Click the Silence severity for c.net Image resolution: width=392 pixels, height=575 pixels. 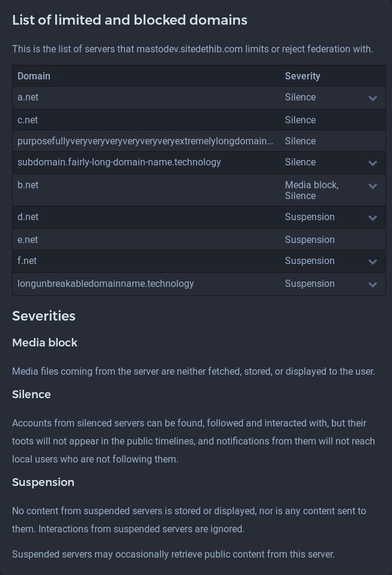tap(300, 120)
